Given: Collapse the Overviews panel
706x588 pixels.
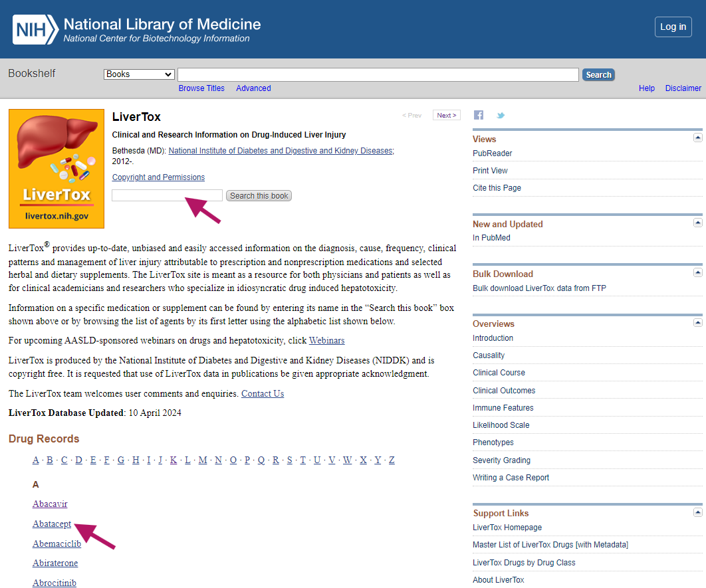Looking at the screenshot, I should (697, 322).
